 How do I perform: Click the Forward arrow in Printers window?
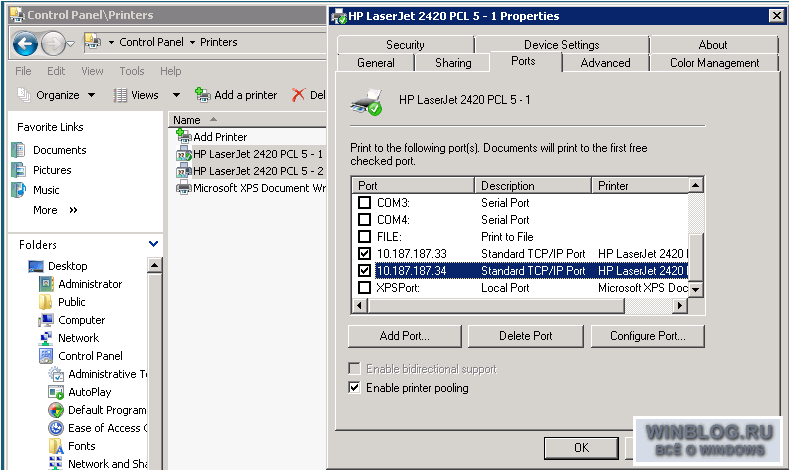coord(53,44)
